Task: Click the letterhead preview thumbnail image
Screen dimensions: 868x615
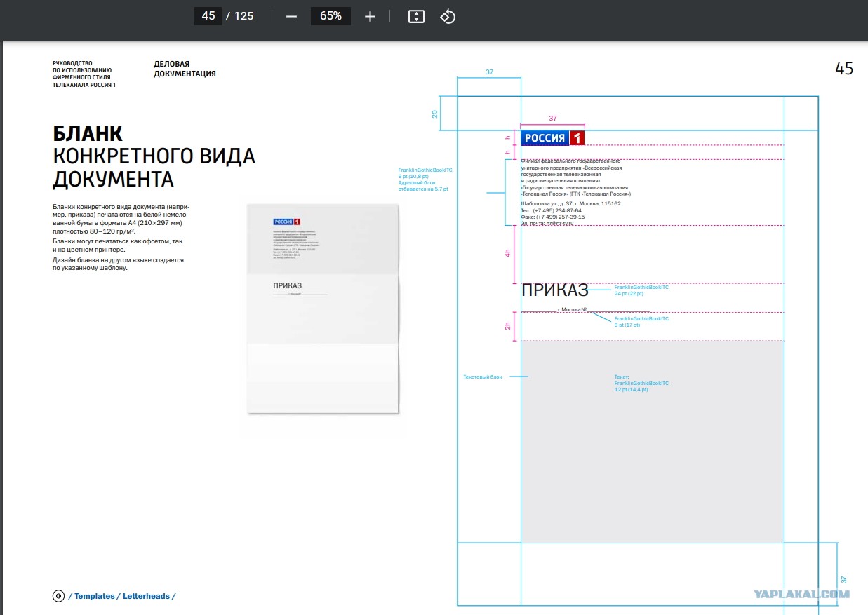Action: [323, 309]
